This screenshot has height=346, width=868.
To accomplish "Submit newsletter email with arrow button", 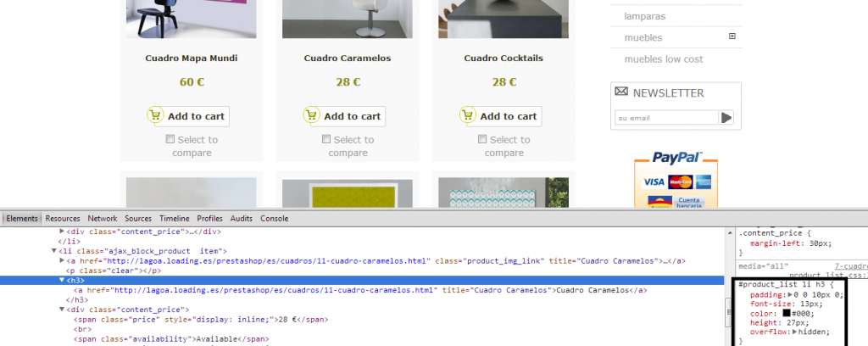I will 726,118.
